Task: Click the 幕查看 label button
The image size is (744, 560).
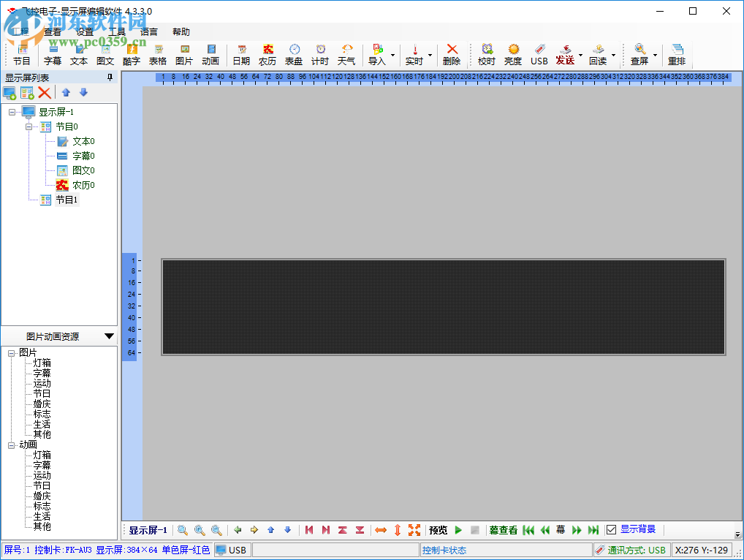Action: (504, 530)
